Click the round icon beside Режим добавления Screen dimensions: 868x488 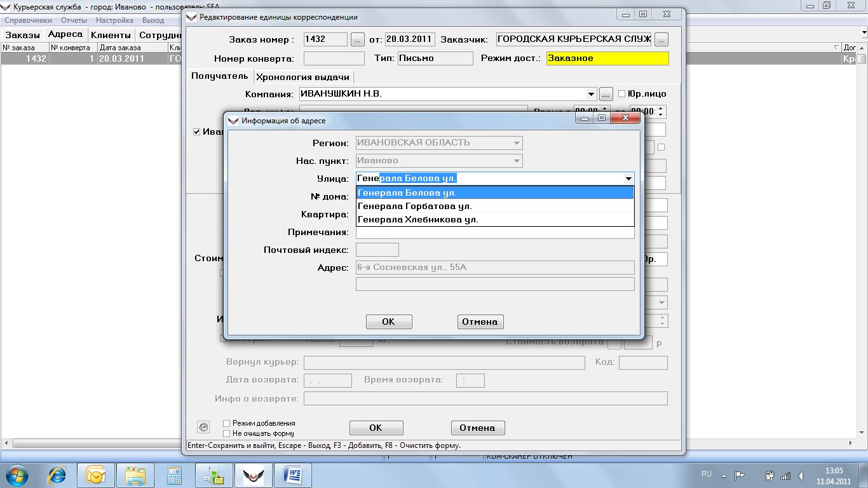tap(203, 427)
